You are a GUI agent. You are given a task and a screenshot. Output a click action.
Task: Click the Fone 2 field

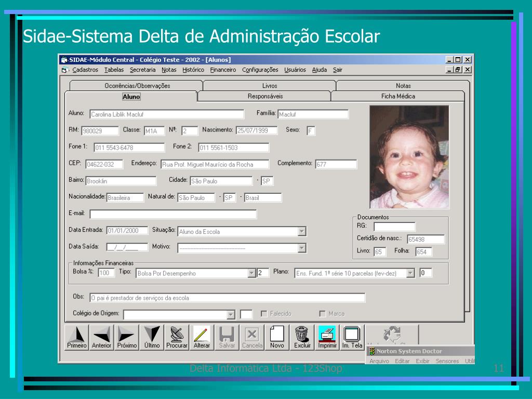(x=234, y=148)
